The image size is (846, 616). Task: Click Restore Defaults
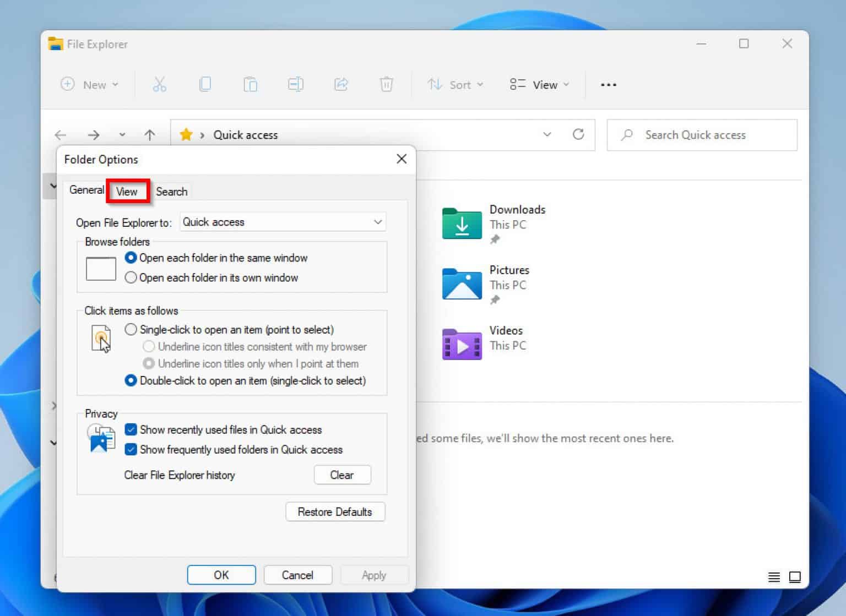[x=335, y=511]
